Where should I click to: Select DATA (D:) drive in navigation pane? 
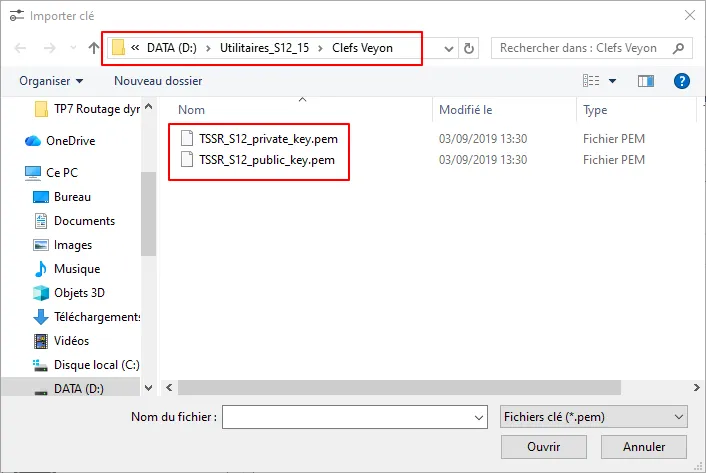pos(69,388)
